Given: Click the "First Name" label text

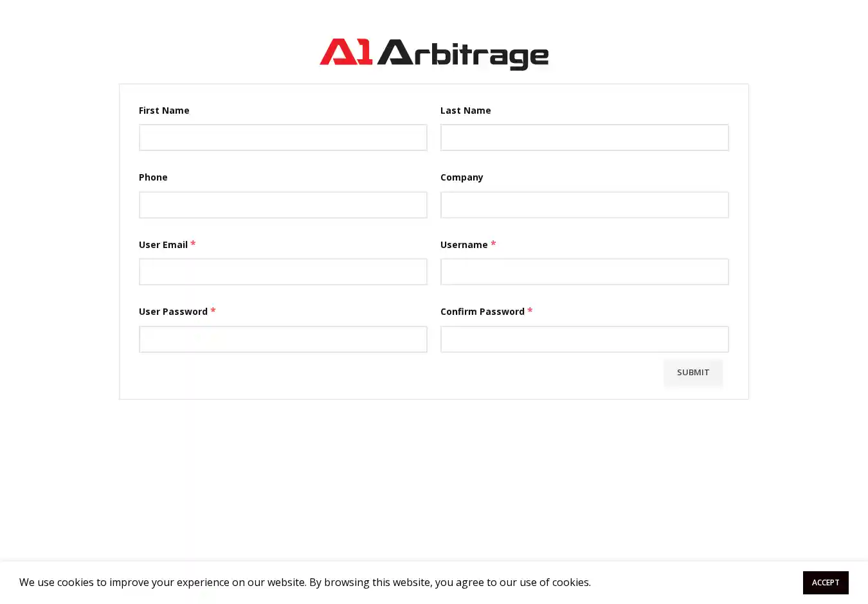Looking at the screenshot, I should pyautogui.click(x=164, y=111).
